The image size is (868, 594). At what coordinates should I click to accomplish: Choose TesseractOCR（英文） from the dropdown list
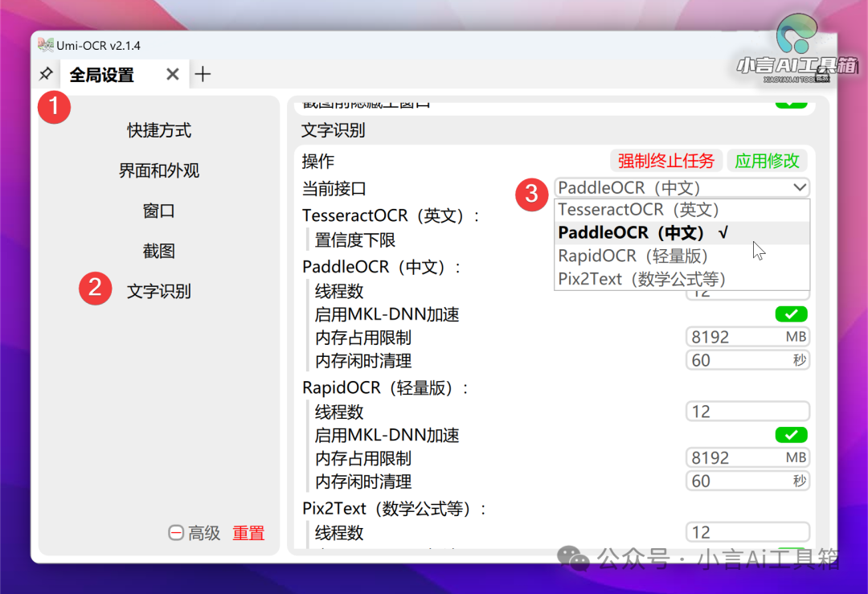click(682, 210)
